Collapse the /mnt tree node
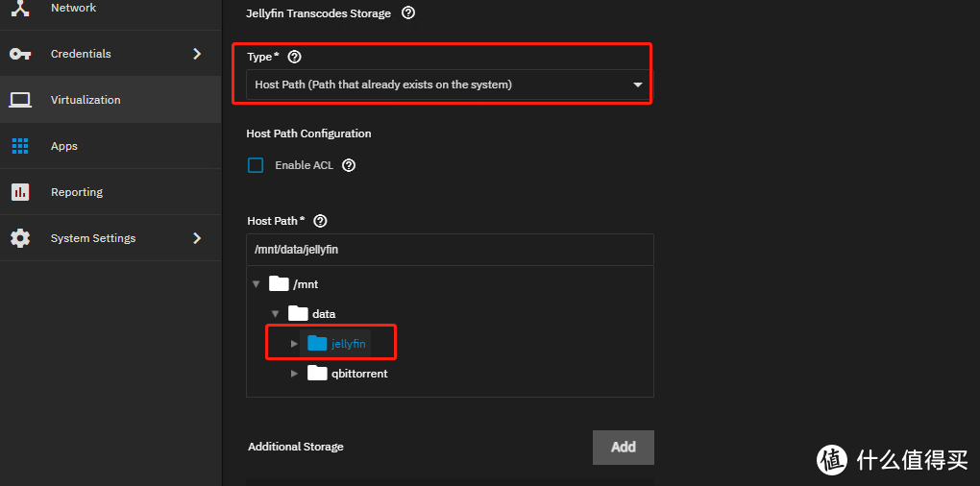The height and width of the screenshot is (486, 980). pos(256,284)
